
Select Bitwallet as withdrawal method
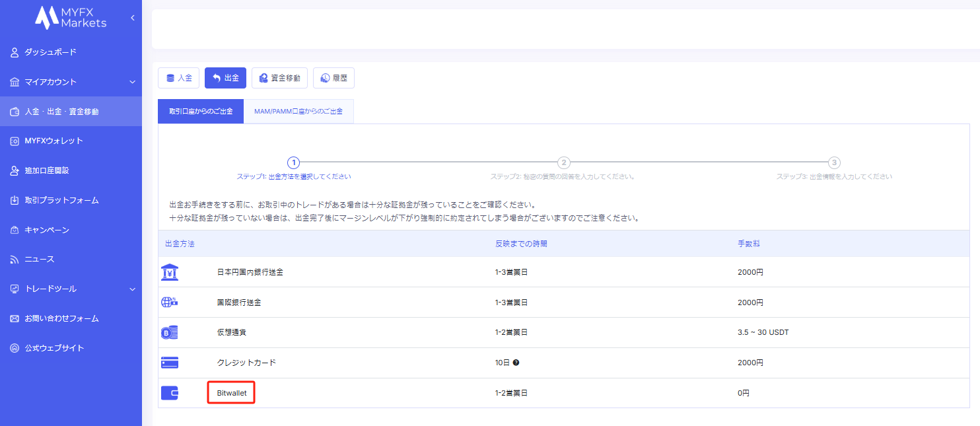(x=231, y=393)
